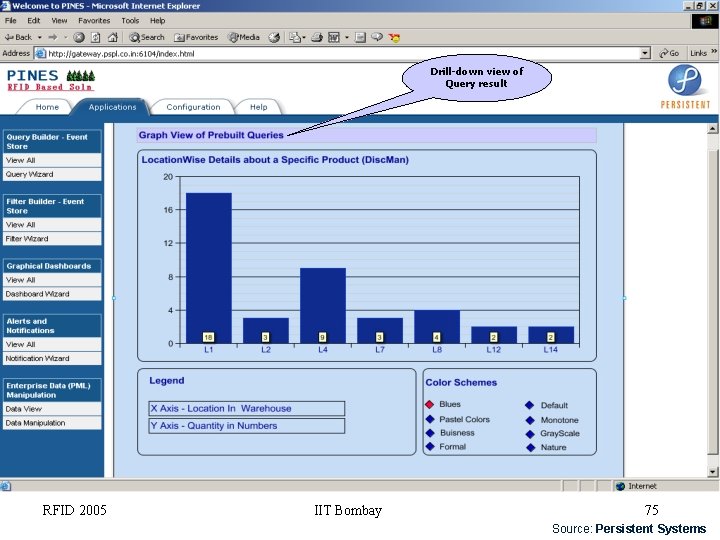Click View All under Graphical Dashboards
Image resolution: width=720 pixels, height=540 pixels.
click(x=52, y=280)
